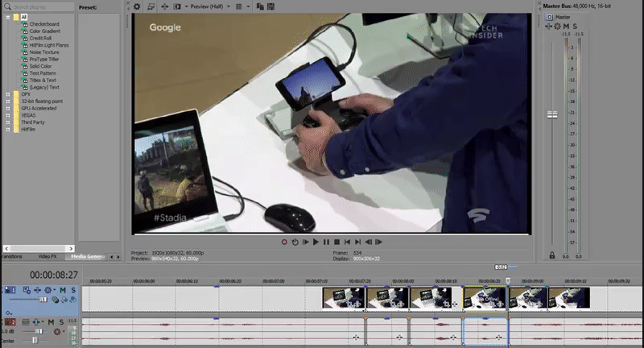The image size is (644, 348).
Task: Open the overlays dropdown arrow
Action: click(248, 6)
